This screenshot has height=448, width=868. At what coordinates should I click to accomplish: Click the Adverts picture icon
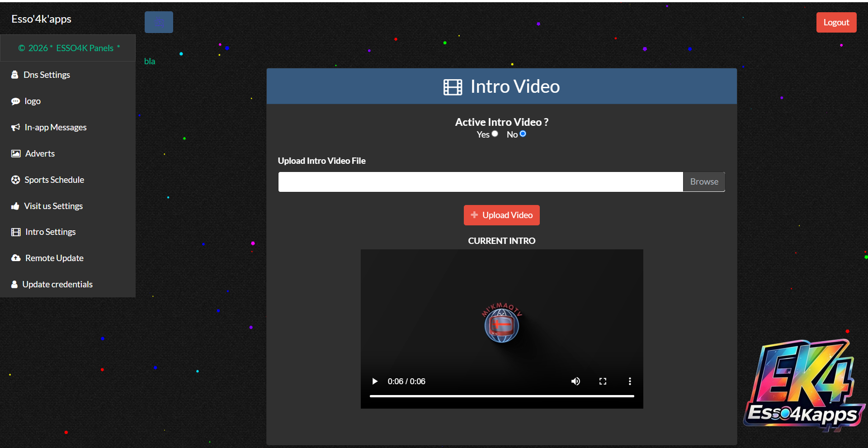(x=16, y=153)
